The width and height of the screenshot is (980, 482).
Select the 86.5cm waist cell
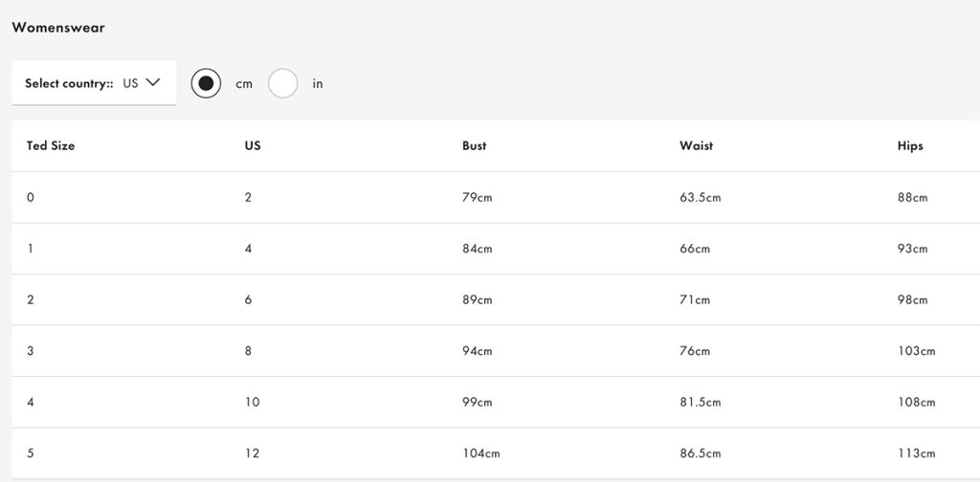(x=700, y=453)
